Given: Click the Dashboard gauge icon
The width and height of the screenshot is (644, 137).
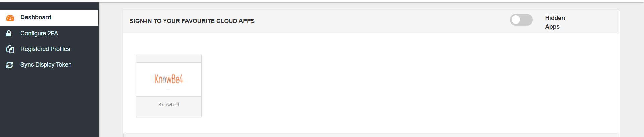Looking at the screenshot, I should [10, 18].
